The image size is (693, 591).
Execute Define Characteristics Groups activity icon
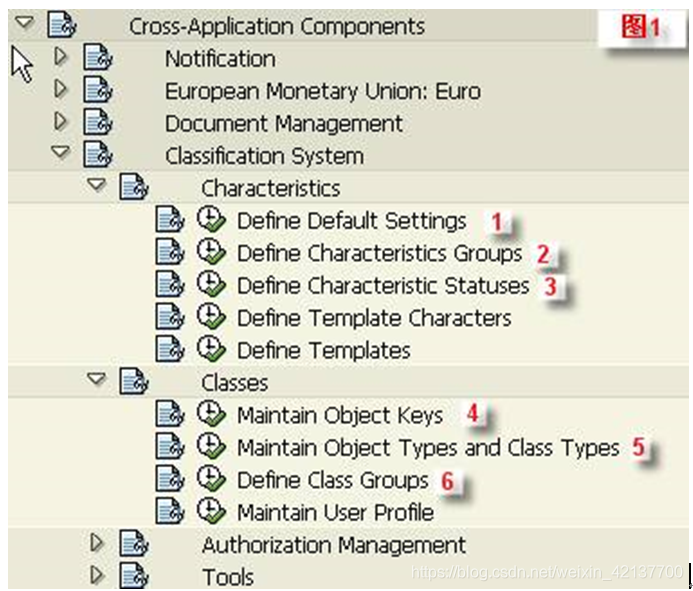click(x=211, y=251)
